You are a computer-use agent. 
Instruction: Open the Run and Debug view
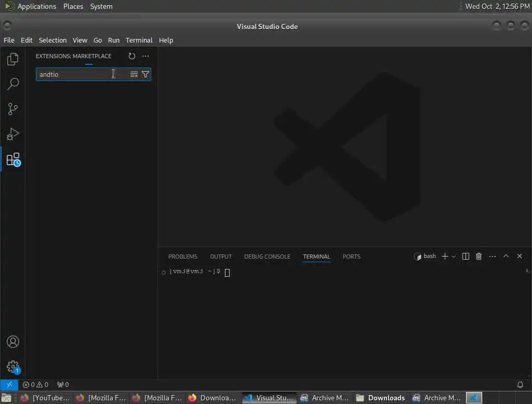click(x=13, y=134)
